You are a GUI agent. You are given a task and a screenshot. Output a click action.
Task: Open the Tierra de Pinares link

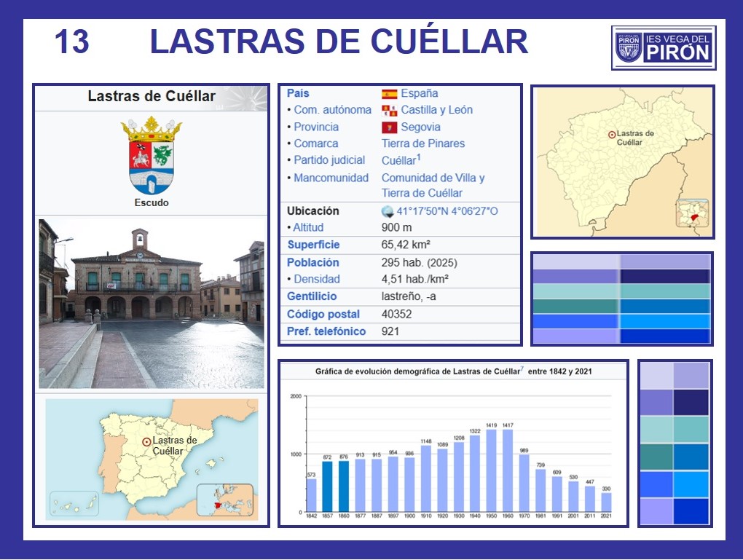point(422,143)
